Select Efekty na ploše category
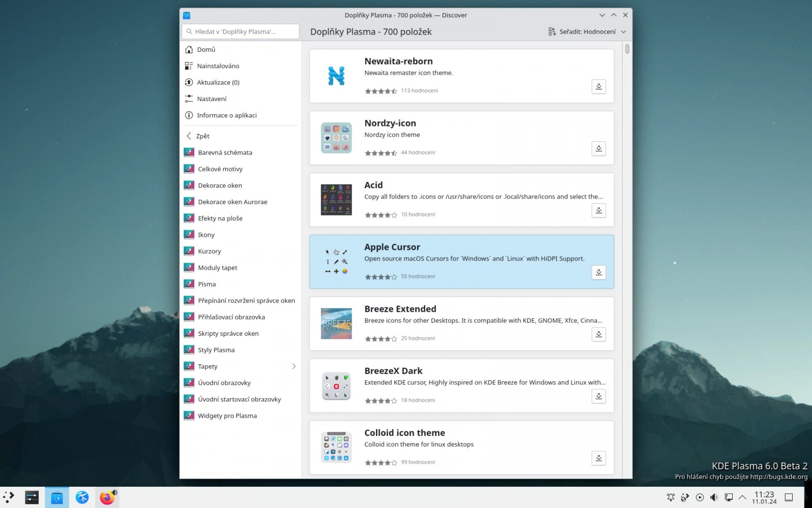This screenshot has width=812, height=508. (241, 218)
